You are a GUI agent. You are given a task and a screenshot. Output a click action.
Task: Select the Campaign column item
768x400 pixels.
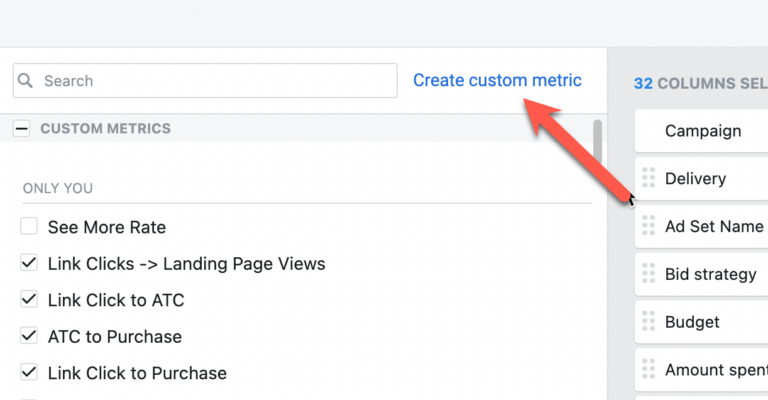click(703, 131)
